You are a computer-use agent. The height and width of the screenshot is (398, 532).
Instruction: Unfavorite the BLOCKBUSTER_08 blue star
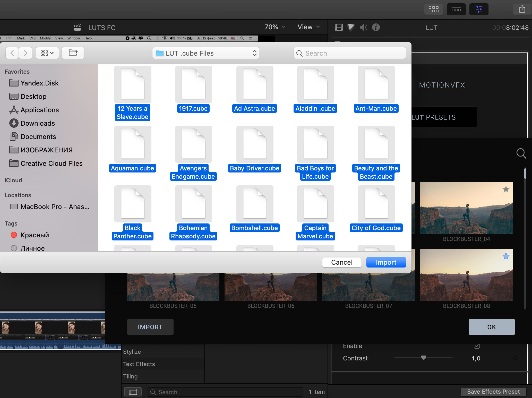click(x=506, y=256)
